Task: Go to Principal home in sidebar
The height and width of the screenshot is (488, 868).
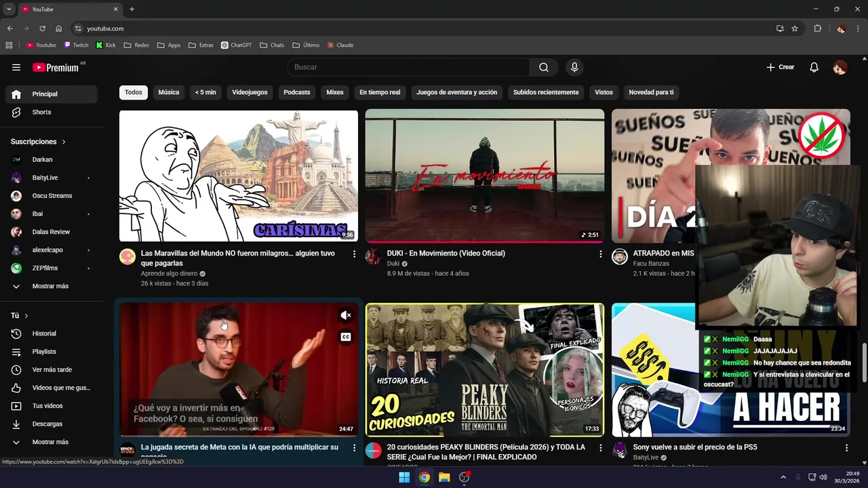Action: click(x=52, y=94)
